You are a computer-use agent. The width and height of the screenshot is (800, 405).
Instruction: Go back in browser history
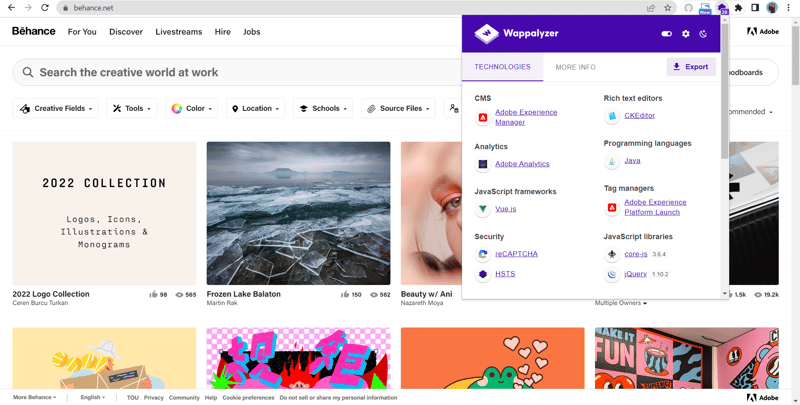[x=11, y=8]
